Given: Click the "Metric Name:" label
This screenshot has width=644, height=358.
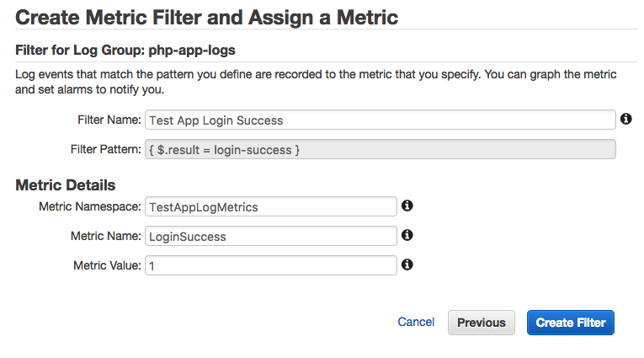Looking at the screenshot, I should tap(105, 237).
